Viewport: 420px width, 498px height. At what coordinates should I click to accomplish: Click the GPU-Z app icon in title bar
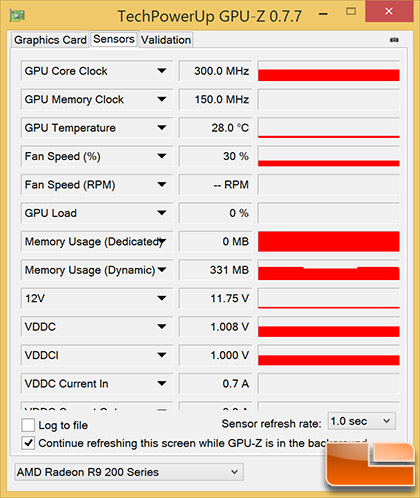17,15
